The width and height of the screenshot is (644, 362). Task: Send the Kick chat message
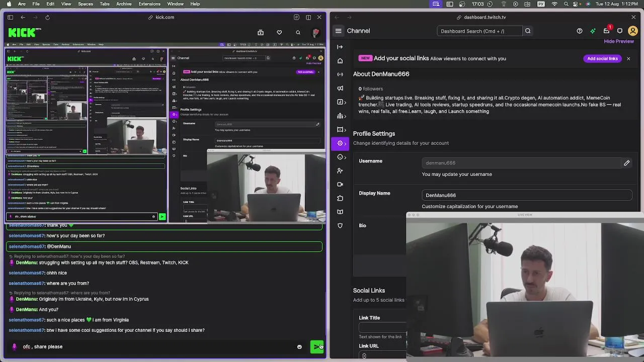pyautogui.click(x=316, y=346)
